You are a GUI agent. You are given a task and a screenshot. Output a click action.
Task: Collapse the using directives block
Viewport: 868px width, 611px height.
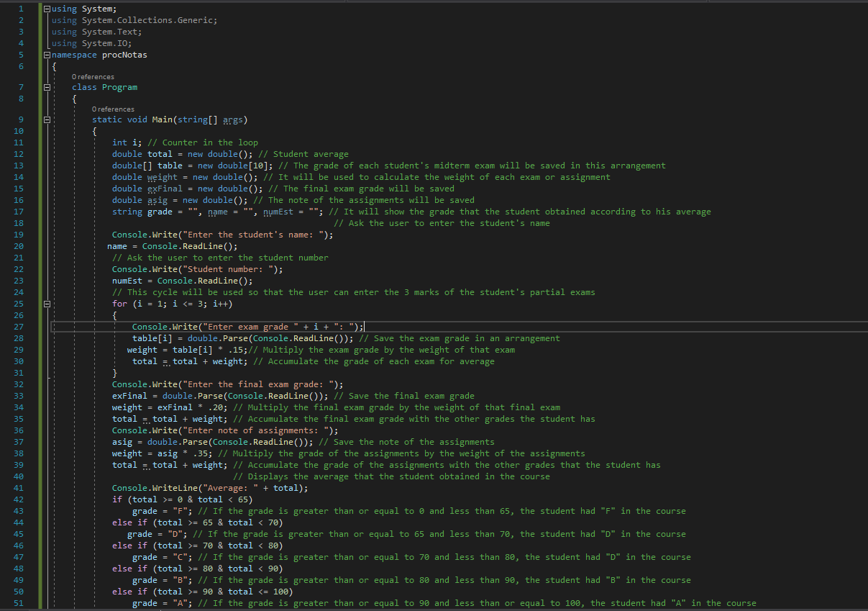(x=47, y=9)
